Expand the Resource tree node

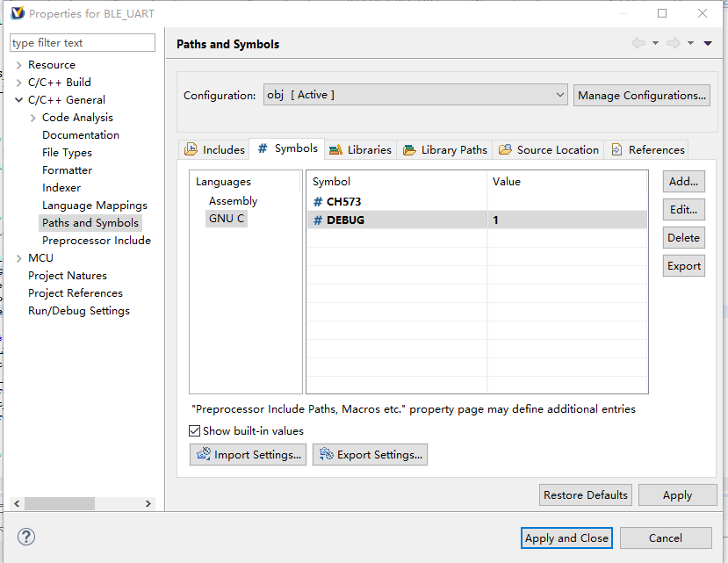(x=19, y=65)
